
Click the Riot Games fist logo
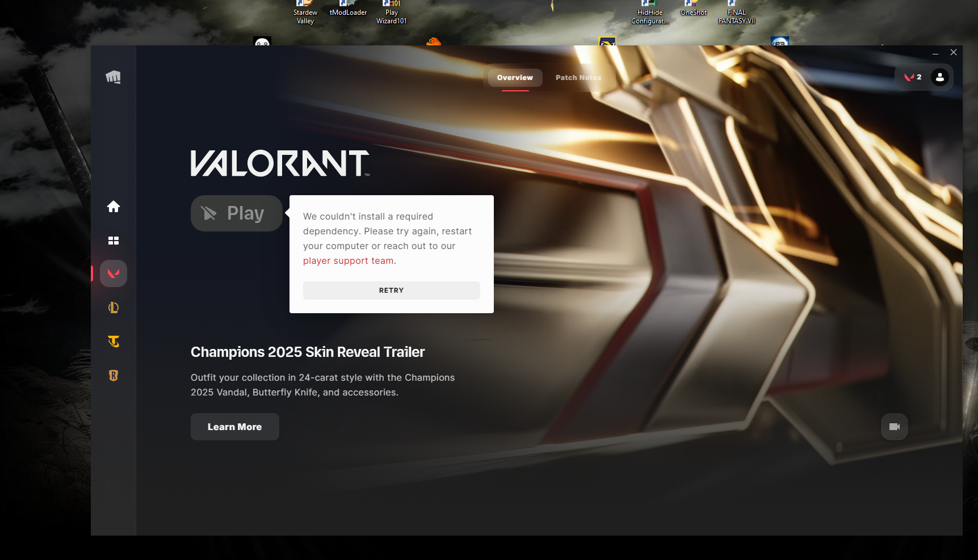tap(114, 77)
